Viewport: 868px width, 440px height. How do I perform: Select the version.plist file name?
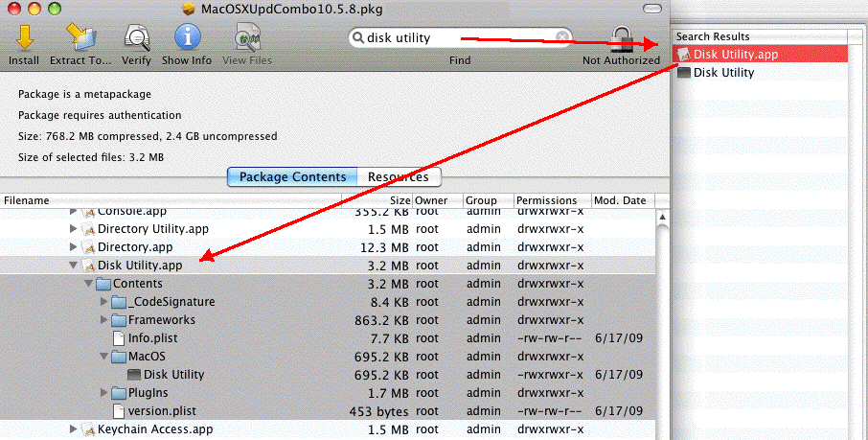tap(162, 411)
